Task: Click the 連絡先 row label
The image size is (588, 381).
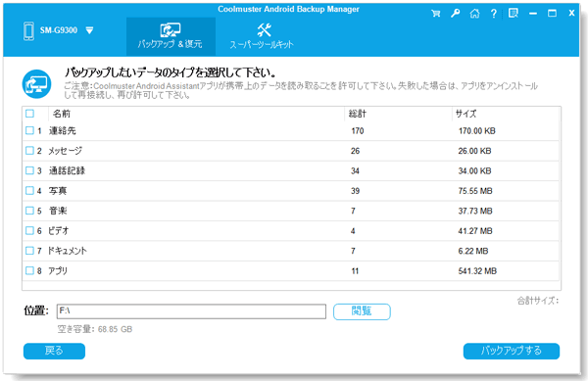Action: point(63,130)
